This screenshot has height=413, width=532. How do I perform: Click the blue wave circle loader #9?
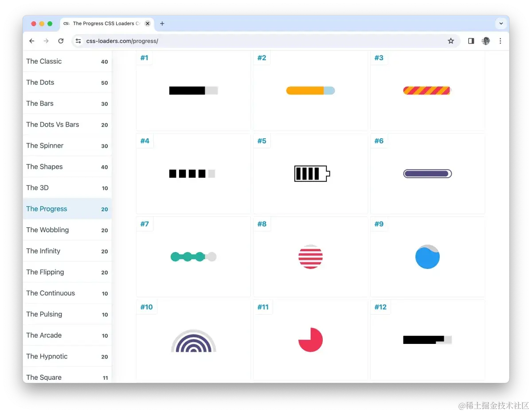[427, 257]
